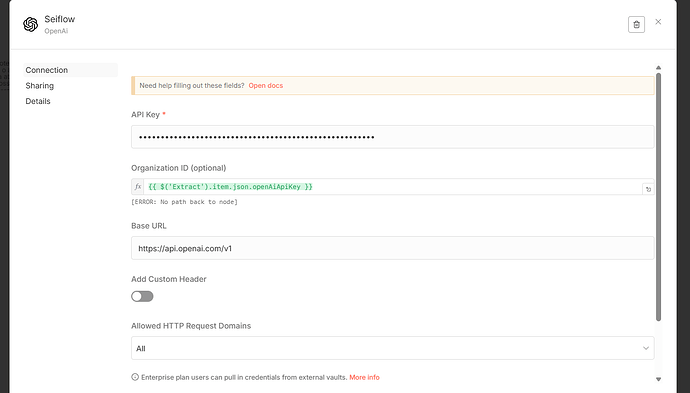Click the scrollbar up arrow
Image resolution: width=690 pixels, height=393 pixels.
[x=658, y=68]
